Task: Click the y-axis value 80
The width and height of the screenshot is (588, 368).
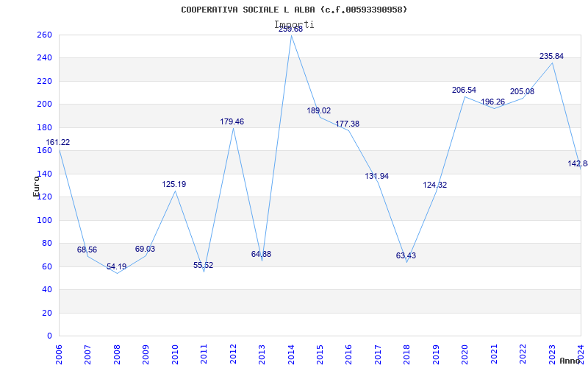Action: coord(47,244)
